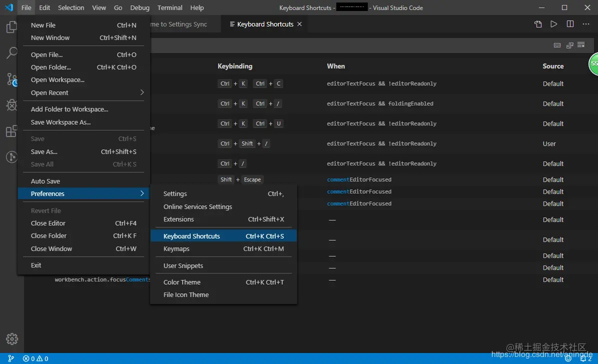Open Keyboard Shortcuts JSON file icon

tap(538, 24)
